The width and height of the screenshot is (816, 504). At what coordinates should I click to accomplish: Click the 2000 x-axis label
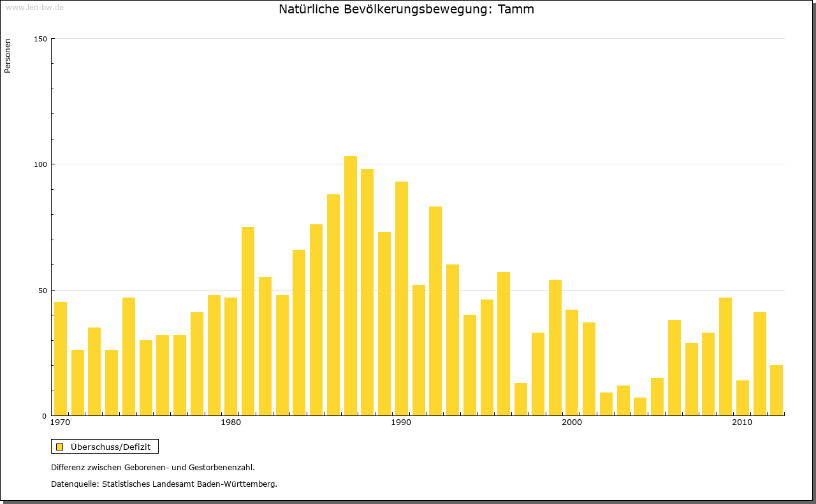click(572, 422)
